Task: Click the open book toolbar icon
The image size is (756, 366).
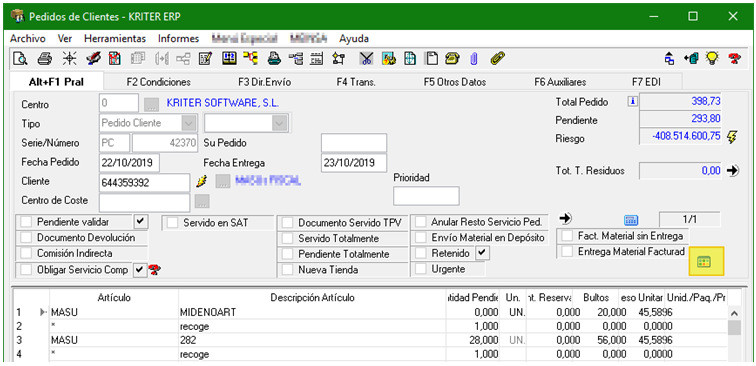Action: pyautogui.click(x=229, y=58)
